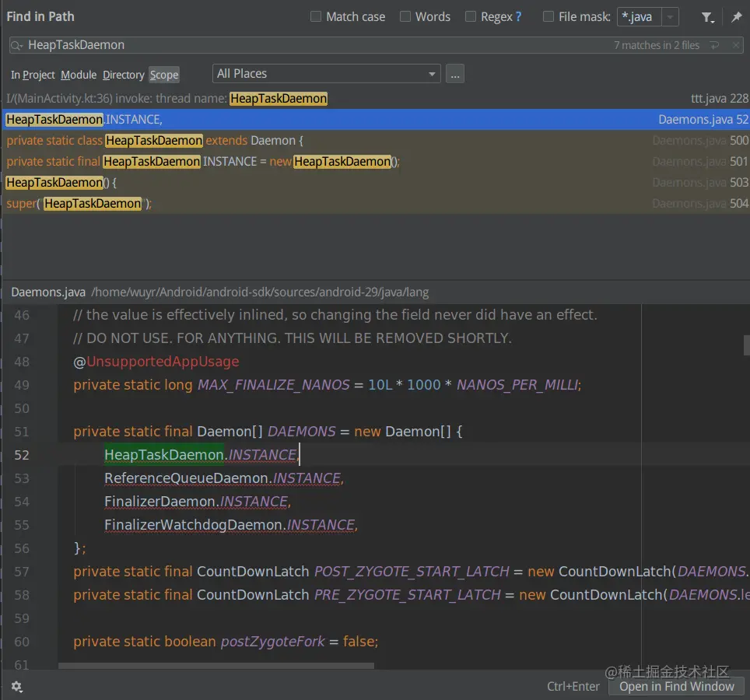Viewport: 750px width, 700px height.
Task: Select the Directory scope tab
Action: (x=123, y=75)
